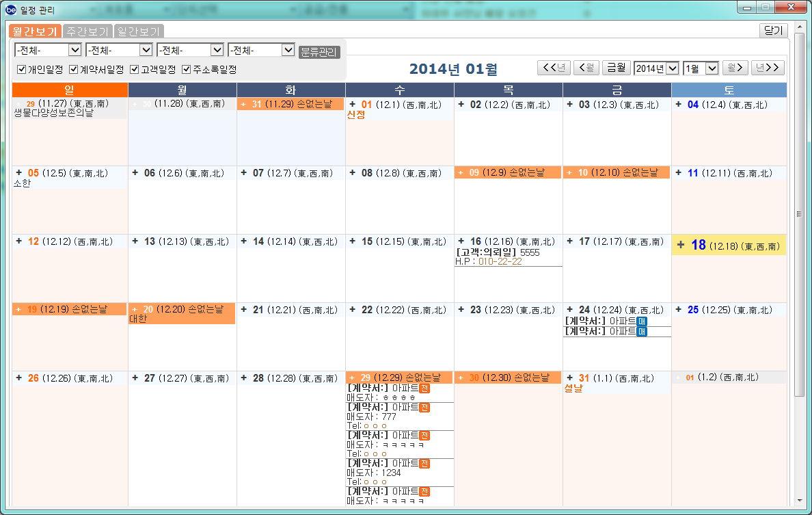Click the 분류관리 button
Screen dimensions: 812x515
click(x=319, y=52)
